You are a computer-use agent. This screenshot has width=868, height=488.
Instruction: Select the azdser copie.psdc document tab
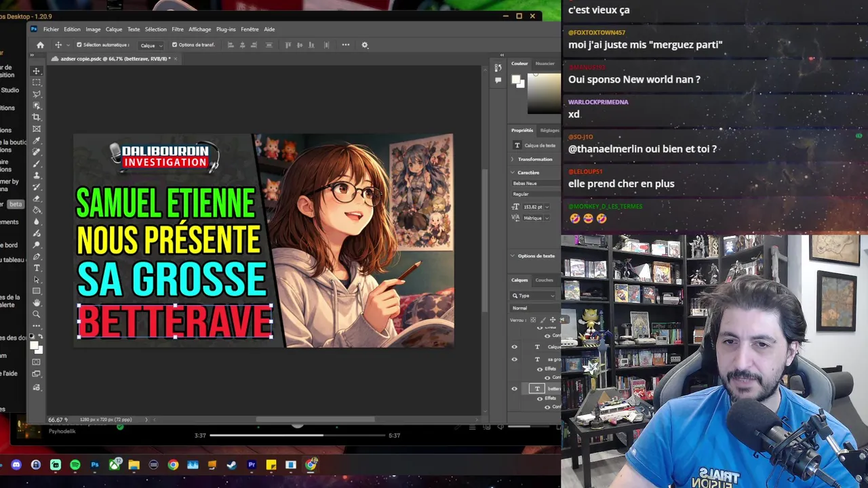(115, 59)
